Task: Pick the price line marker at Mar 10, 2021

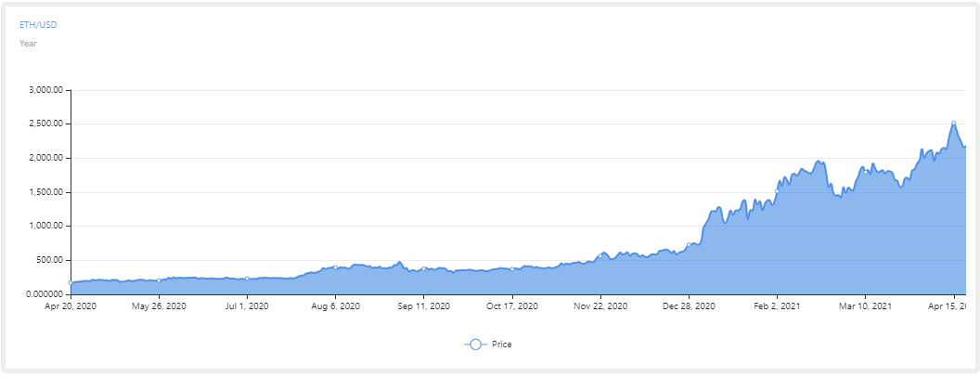Action: 865,171
